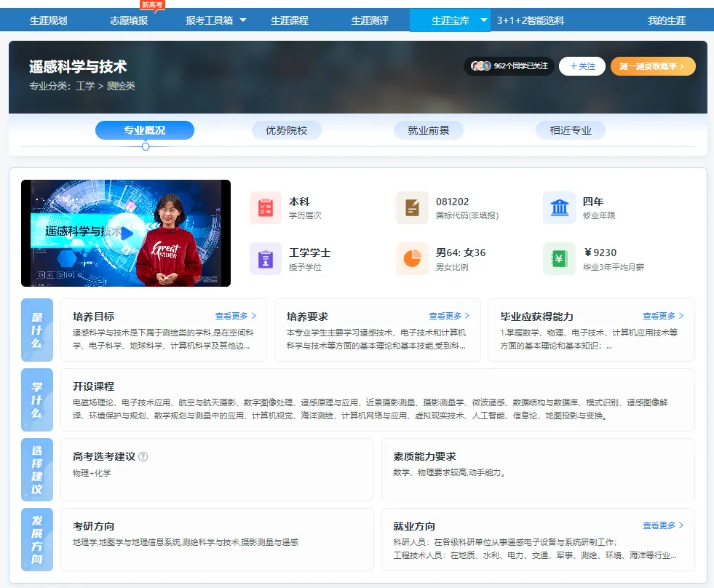Click the 男64: 女36 ratio value
Screen dimensions: 714x588
click(x=461, y=253)
